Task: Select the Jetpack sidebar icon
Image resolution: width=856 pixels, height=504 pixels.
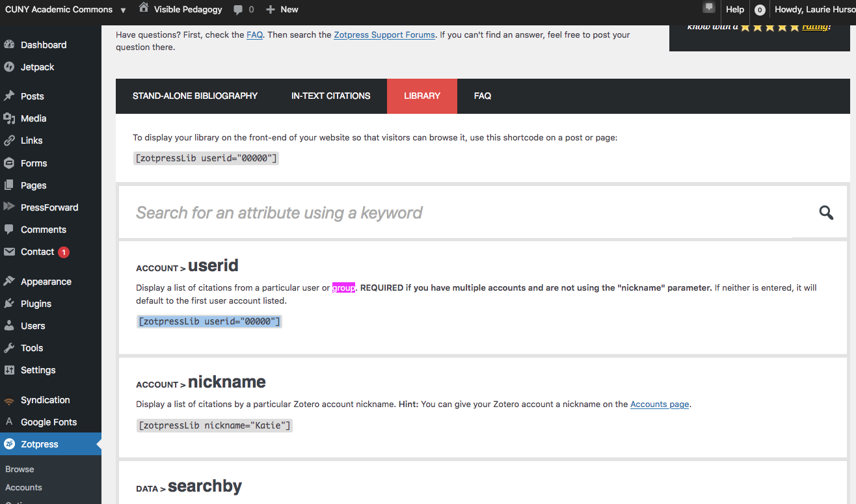Action: click(9, 67)
